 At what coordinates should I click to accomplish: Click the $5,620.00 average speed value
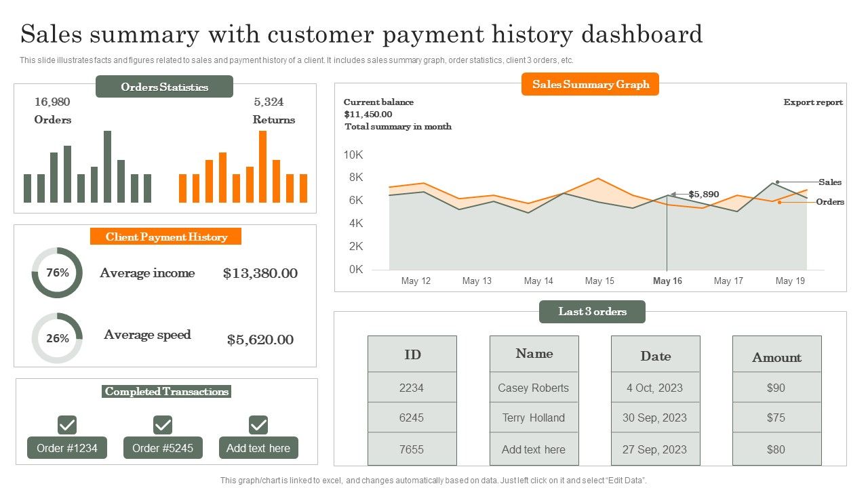pyautogui.click(x=260, y=340)
